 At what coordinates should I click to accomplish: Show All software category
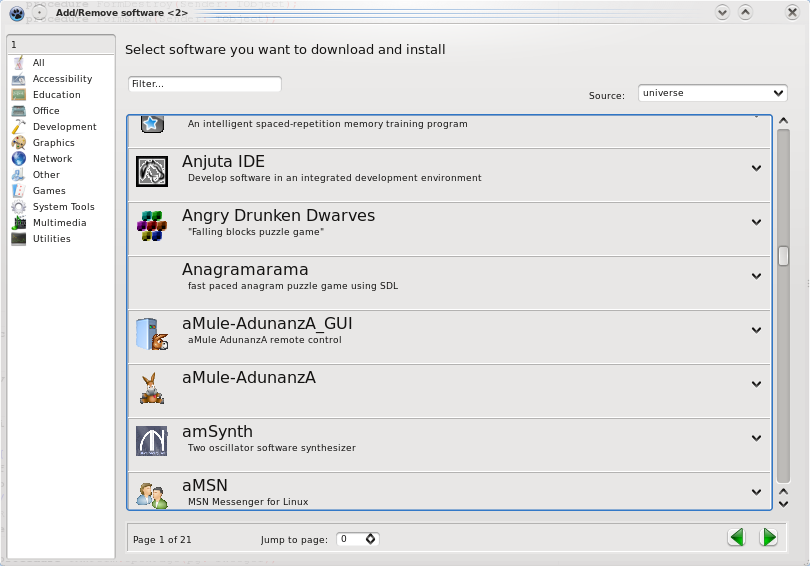[x=38, y=63]
